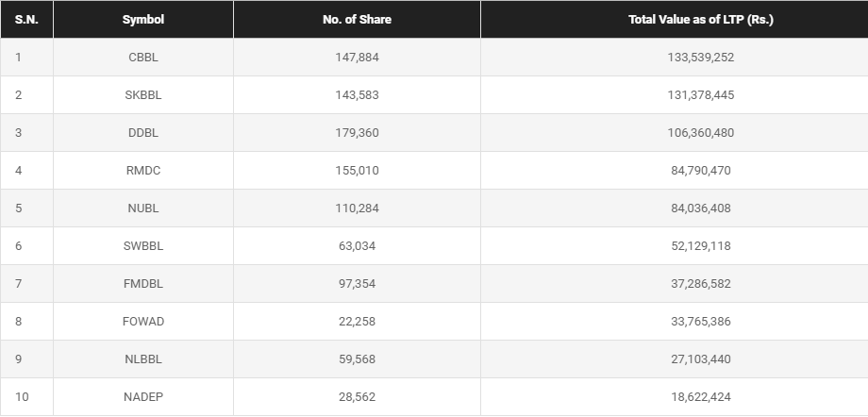Select the CBBL symbol cell
868x417 pixels.
tap(143, 58)
